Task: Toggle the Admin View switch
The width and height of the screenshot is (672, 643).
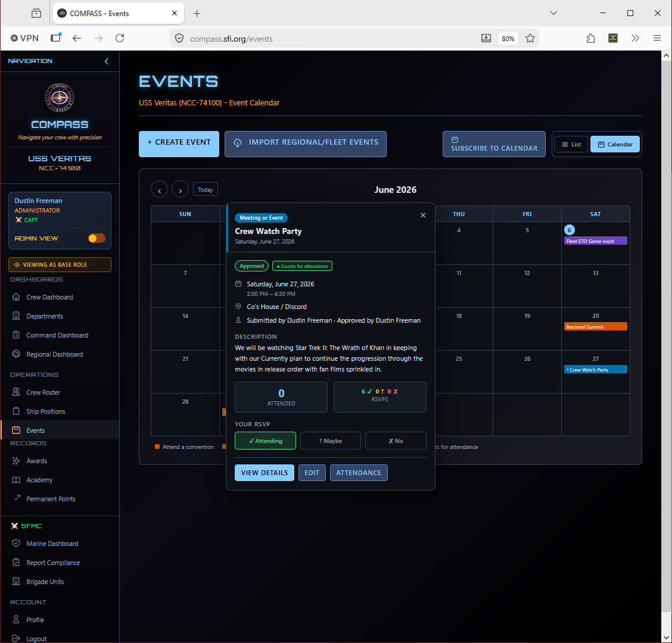Action: coord(97,238)
